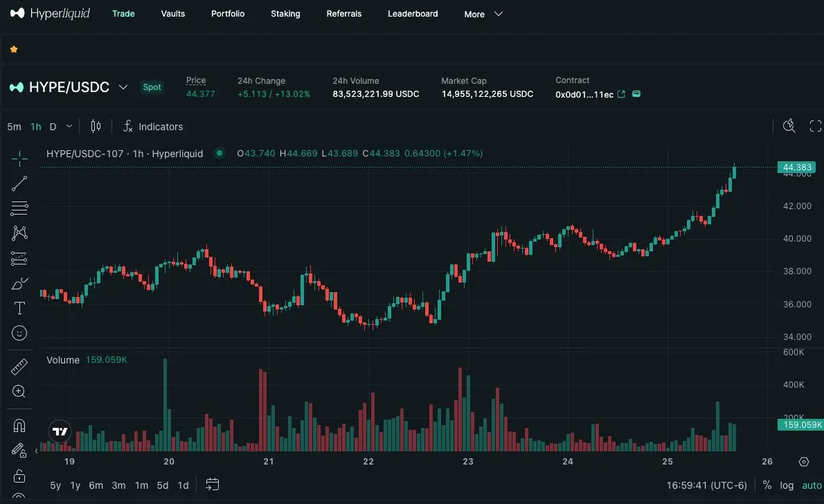Select the brush drawing tool
Screen dimensions: 824x504
pos(19,283)
